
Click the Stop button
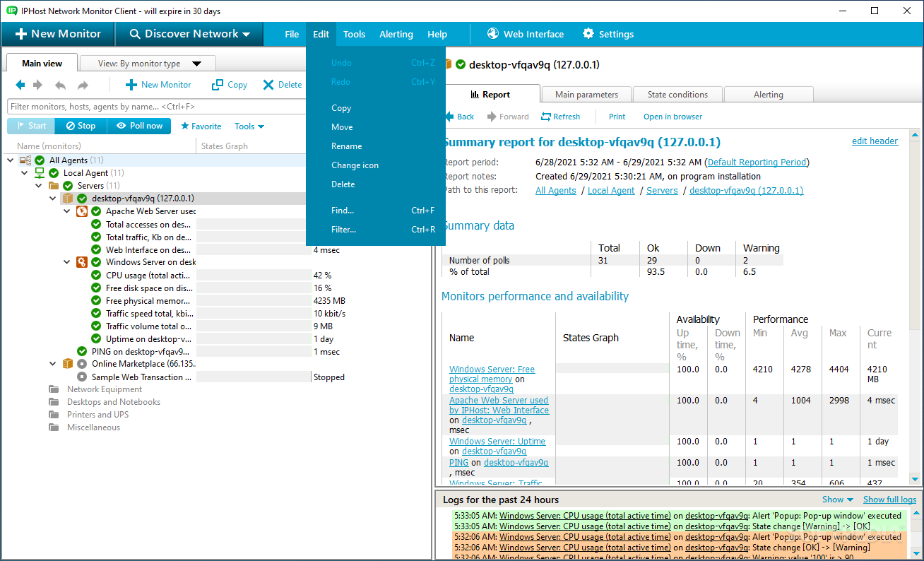pyautogui.click(x=80, y=126)
